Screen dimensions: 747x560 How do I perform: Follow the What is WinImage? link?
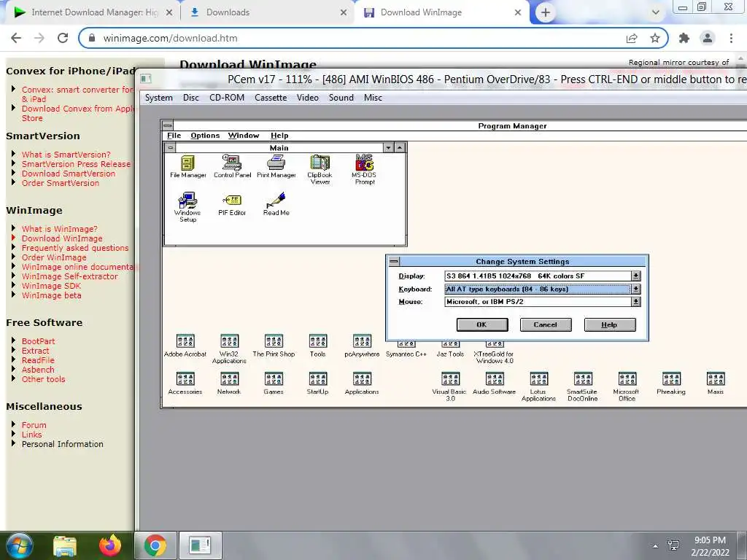click(60, 229)
